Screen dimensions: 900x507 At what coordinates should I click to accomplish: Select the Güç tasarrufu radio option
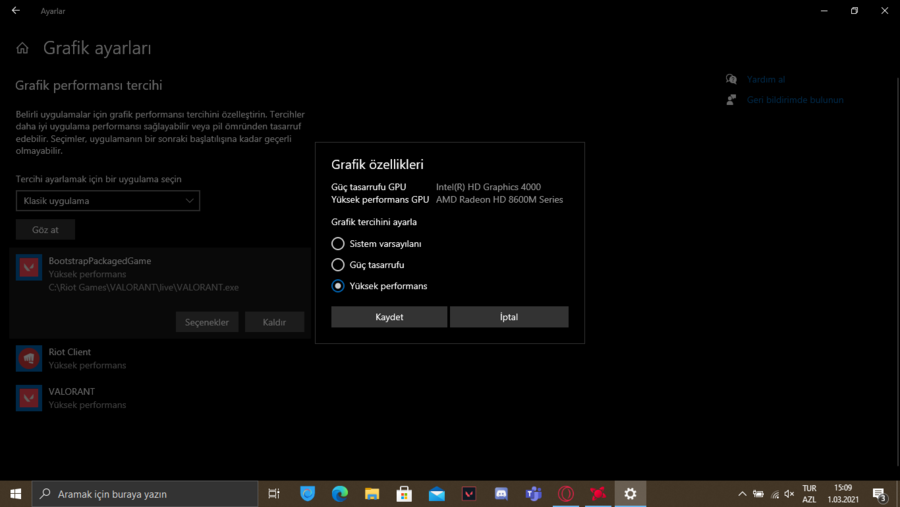(x=338, y=265)
